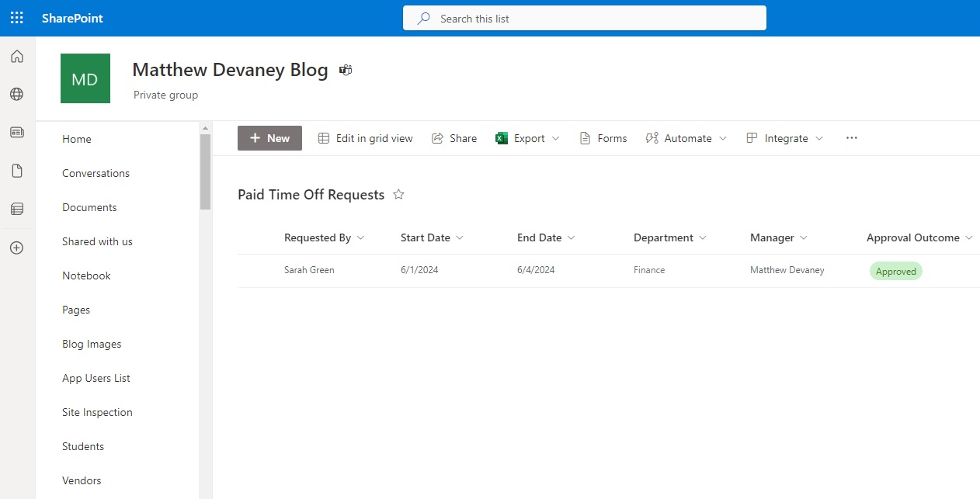The image size is (980, 499).
Task: Click Matthew Devaney Blog site title
Action: (230, 70)
